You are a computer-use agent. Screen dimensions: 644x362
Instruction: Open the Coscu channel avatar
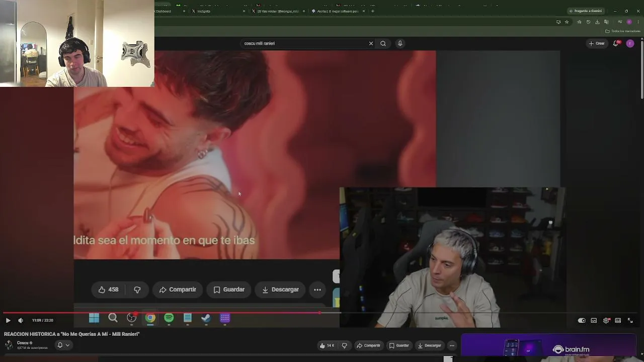click(x=9, y=345)
